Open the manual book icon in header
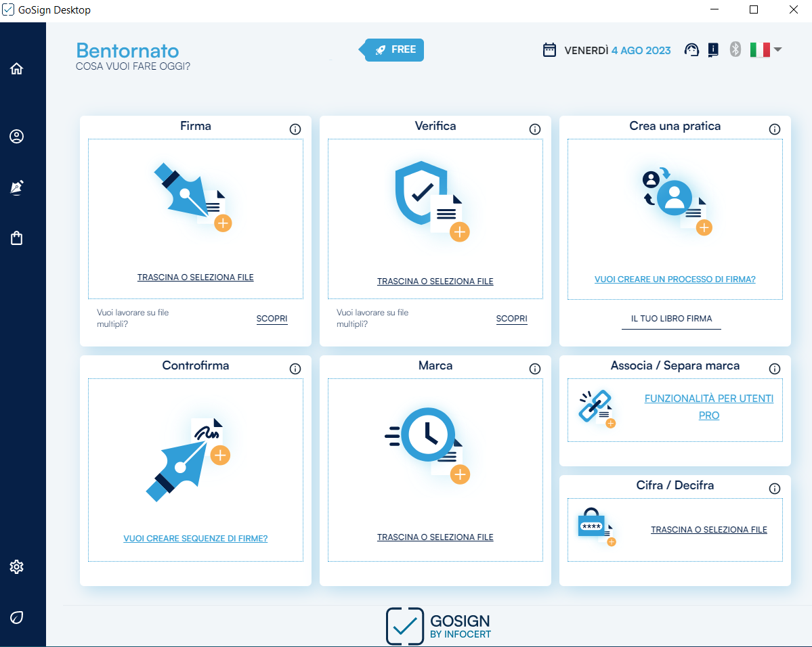812x647 pixels. [x=712, y=50]
